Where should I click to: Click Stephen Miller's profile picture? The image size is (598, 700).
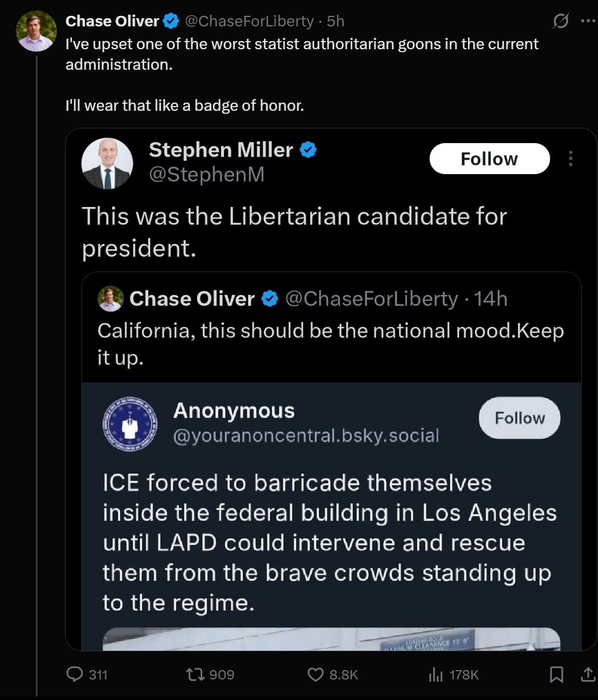pyautogui.click(x=107, y=164)
